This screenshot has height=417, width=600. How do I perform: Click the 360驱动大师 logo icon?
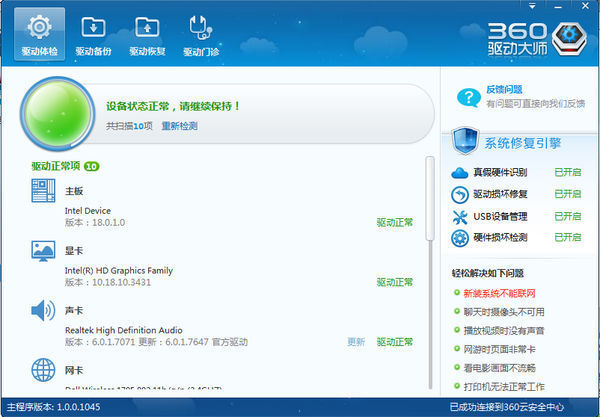[x=570, y=38]
